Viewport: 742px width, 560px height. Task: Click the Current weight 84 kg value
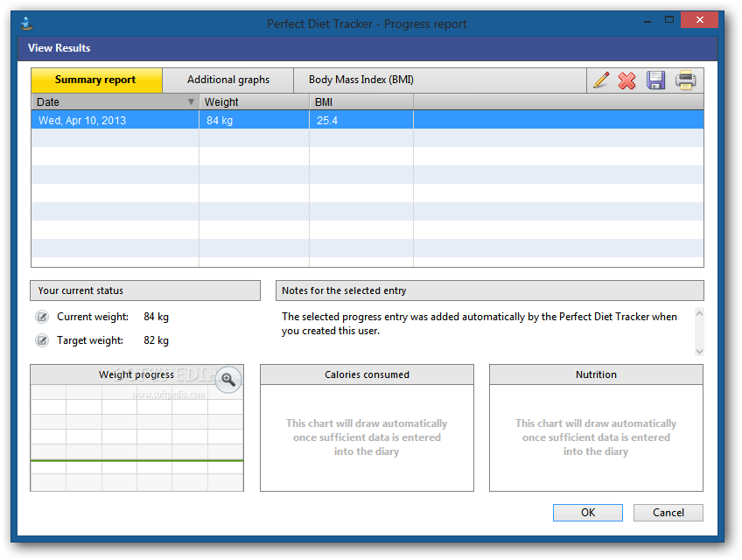tap(156, 317)
